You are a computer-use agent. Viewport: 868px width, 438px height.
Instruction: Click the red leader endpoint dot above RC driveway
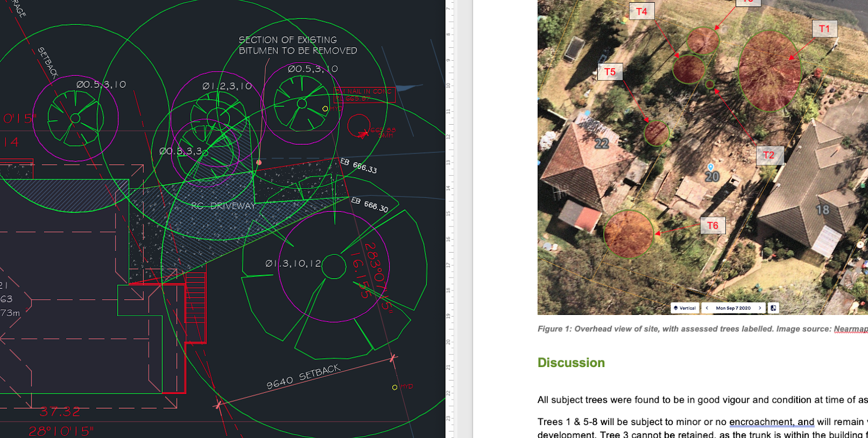click(x=259, y=162)
